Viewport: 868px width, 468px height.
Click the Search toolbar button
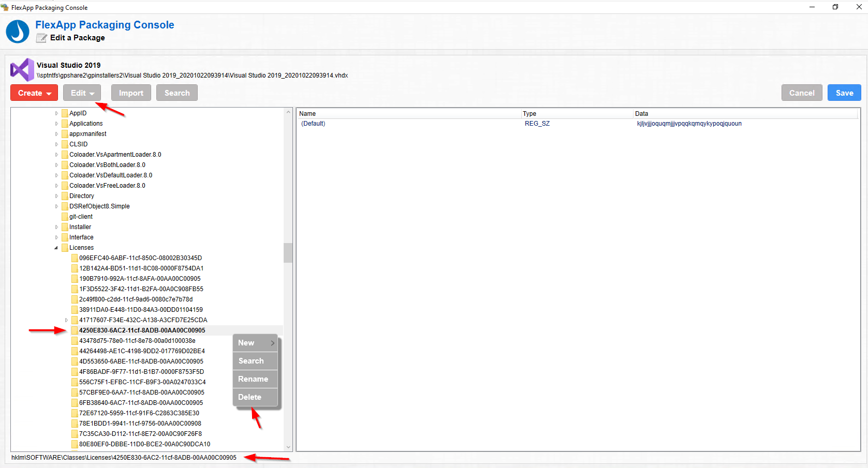[177, 93]
